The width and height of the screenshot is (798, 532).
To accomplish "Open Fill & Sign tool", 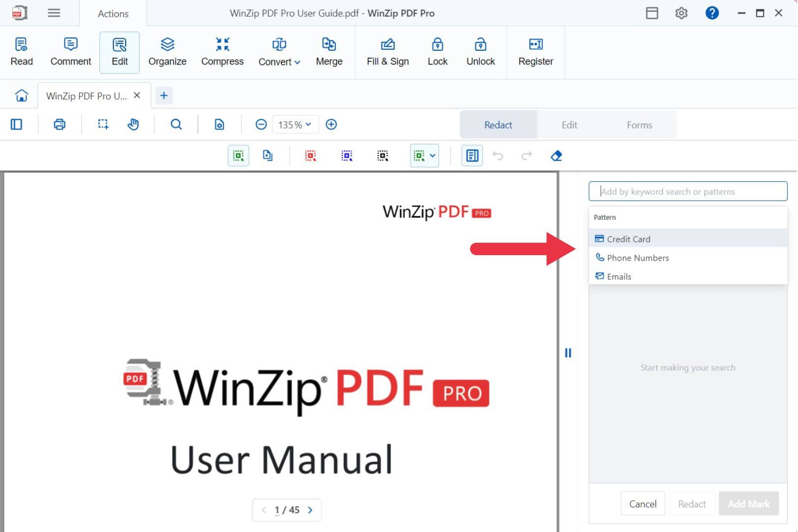I will pos(388,52).
